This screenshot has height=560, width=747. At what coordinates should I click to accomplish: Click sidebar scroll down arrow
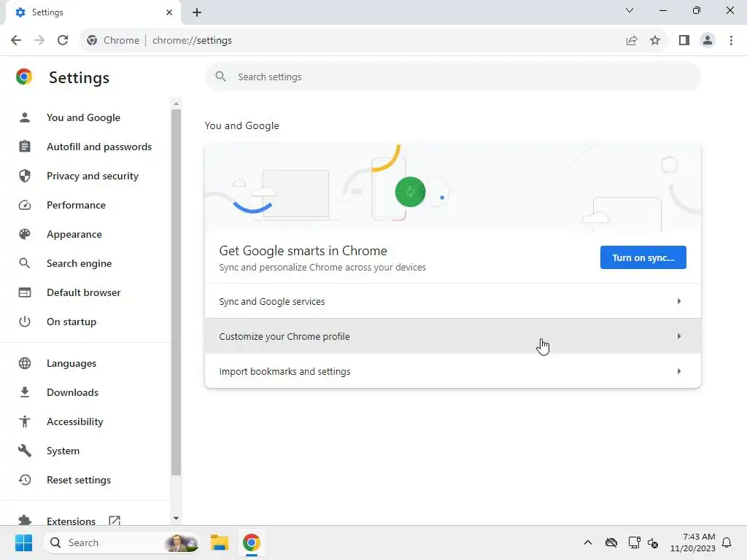177,518
